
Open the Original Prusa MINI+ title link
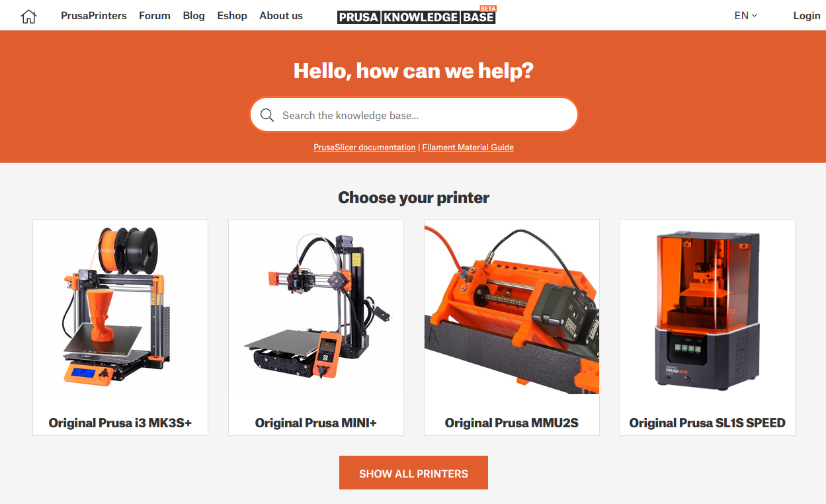point(316,423)
